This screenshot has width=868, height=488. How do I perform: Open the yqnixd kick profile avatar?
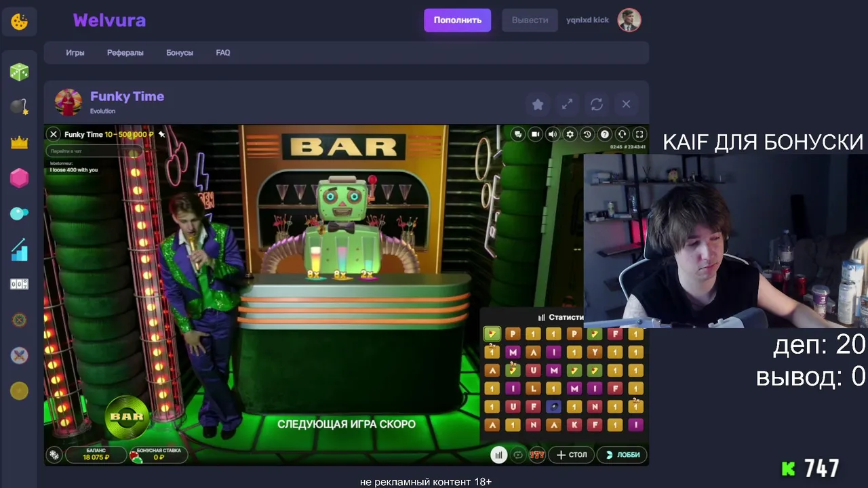point(629,20)
